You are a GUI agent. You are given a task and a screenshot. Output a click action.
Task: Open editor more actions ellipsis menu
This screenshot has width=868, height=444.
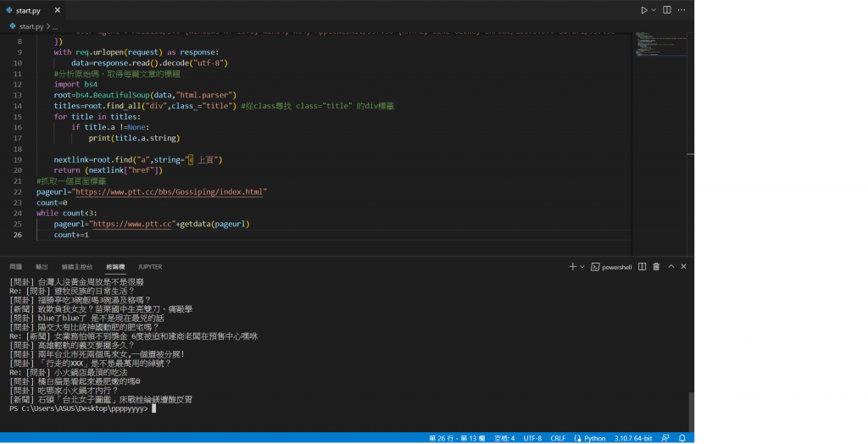[x=682, y=10]
